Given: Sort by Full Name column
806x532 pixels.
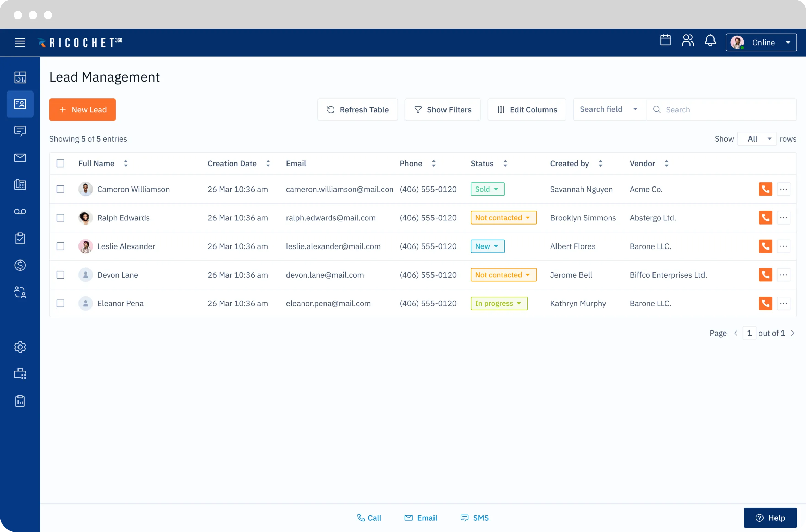Looking at the screenshot, I should pos(126,164).
